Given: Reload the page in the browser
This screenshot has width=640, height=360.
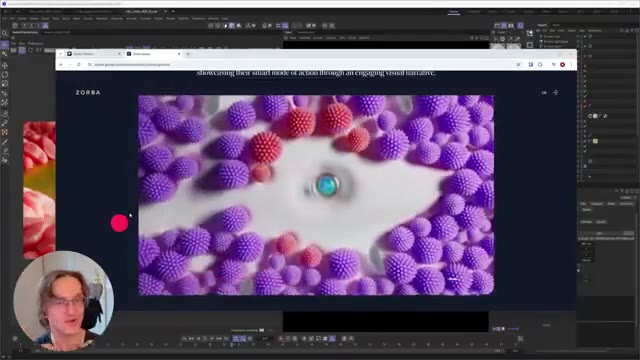Looking at the screenshot, I should point(79,64).
